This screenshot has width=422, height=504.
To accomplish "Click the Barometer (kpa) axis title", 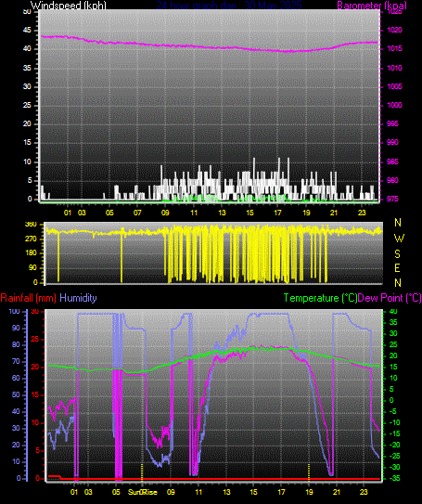I will tap(372, 6).
